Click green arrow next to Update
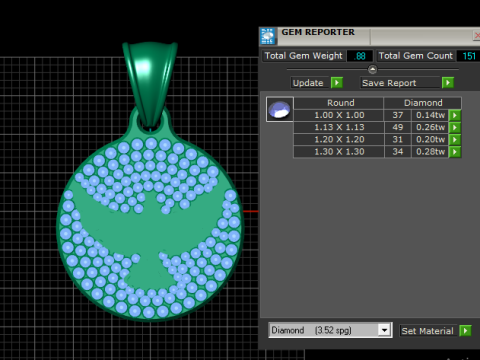 pyautogui.click(x=337, y=83)
